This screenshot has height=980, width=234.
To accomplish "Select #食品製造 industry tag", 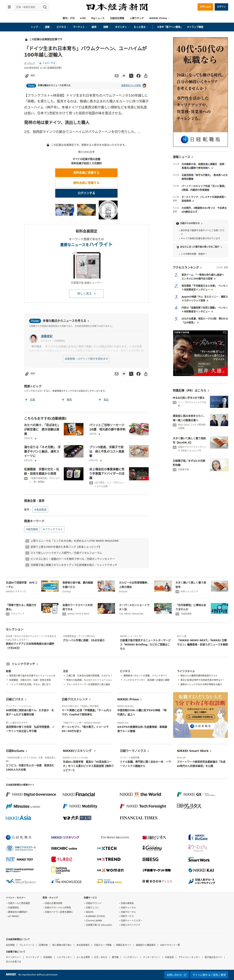I will [40, 510].
